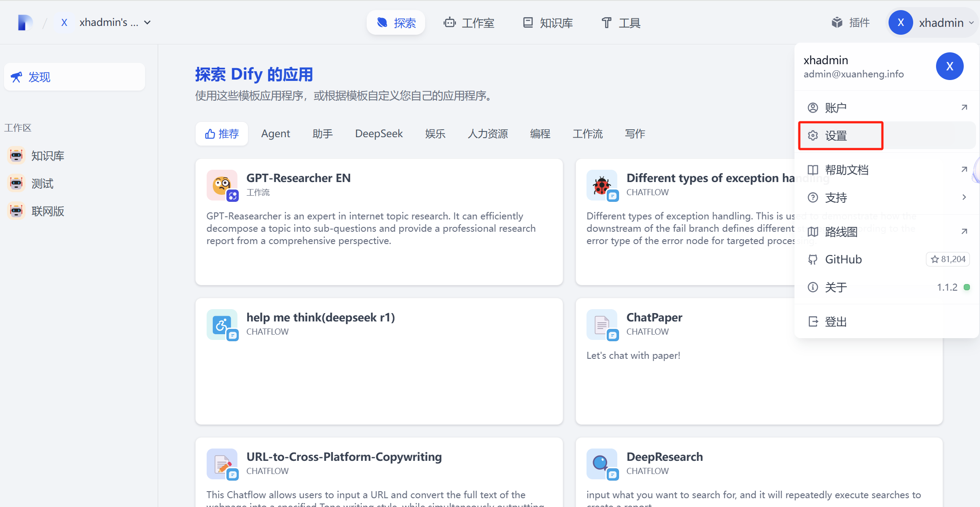
Task: Click the 测试 robot icon in sidebar
Action: click(16, 183)
